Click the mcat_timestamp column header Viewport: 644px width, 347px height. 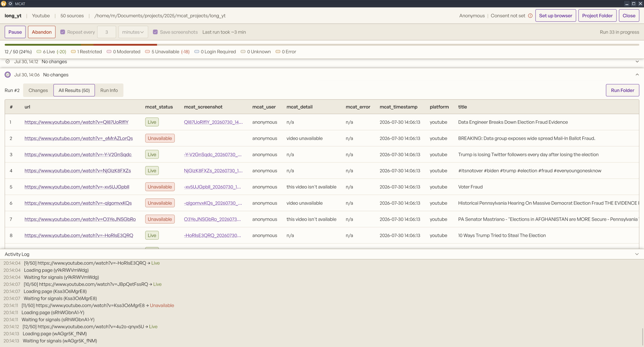point(398,107)
